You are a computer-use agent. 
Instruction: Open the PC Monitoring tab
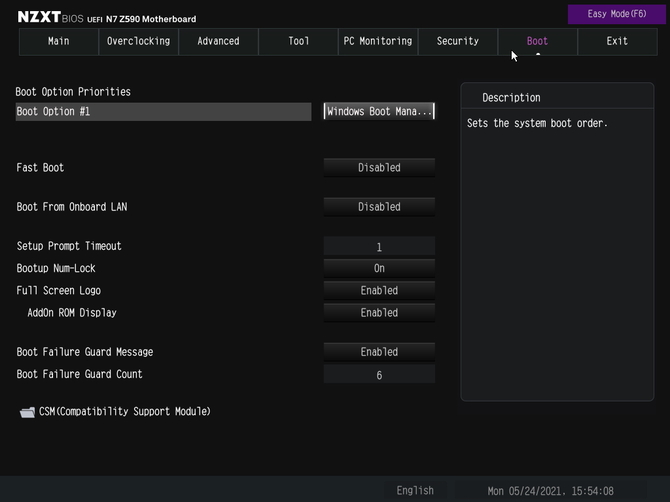(378, 41)
